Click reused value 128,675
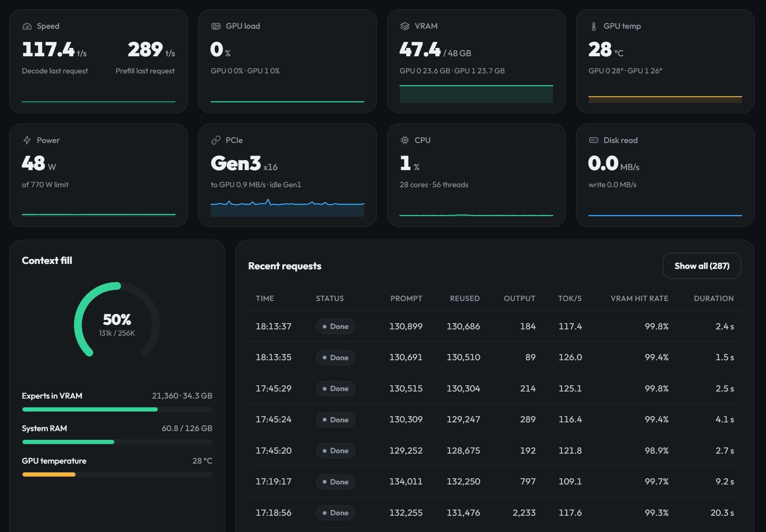Image resolution: width=766 pixels, height=532 pixels. point(463,451)
